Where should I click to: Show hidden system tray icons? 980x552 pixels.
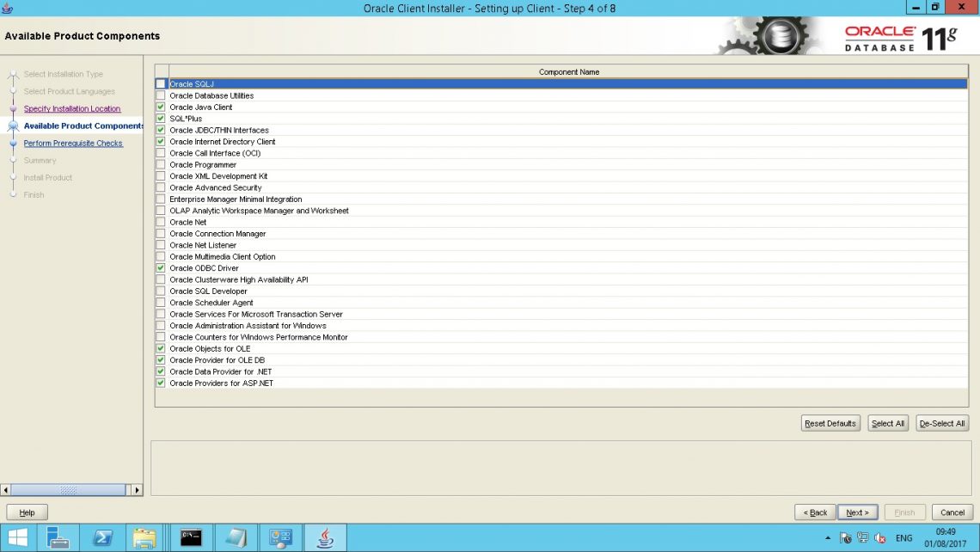click(x=828, y=537)
